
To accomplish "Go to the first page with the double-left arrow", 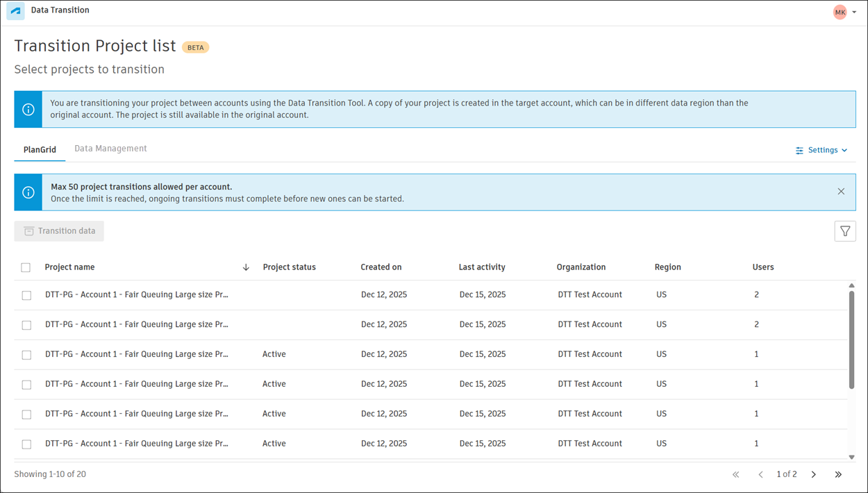I will [x=736, y=475].
